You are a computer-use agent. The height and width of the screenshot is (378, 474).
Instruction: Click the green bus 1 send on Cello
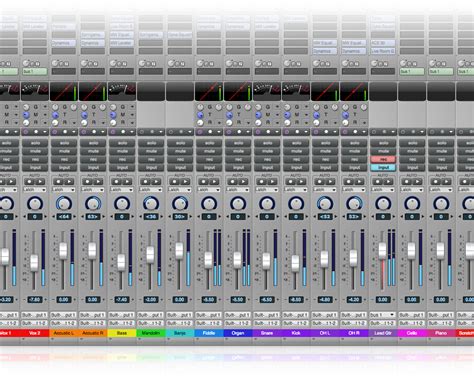point(412,72)
